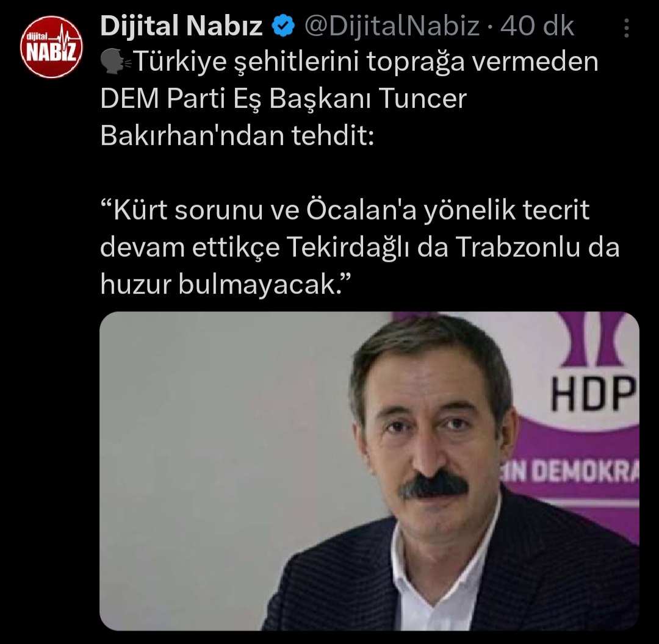Click the text 'Bakırhan'ndan tehdit:'
Viewport: 659px width, 644px height.
(x=237, y=136)
